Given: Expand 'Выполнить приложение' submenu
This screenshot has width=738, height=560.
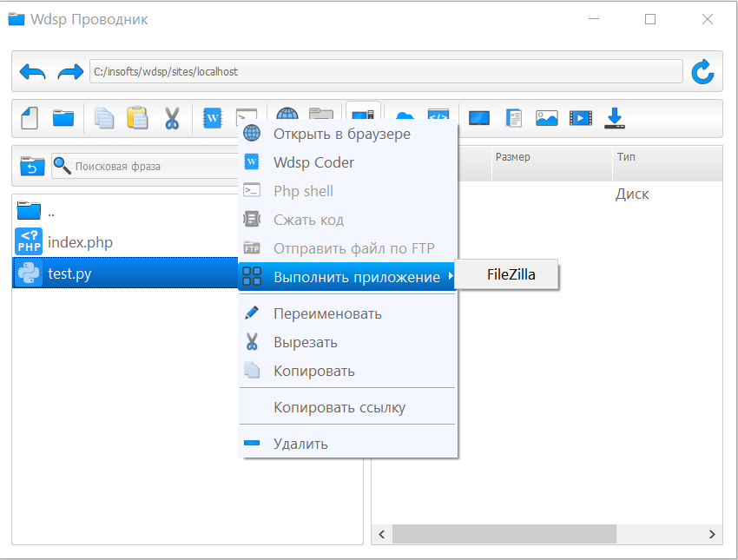Looking at the screenshot, I should click(x=348, y=277).
